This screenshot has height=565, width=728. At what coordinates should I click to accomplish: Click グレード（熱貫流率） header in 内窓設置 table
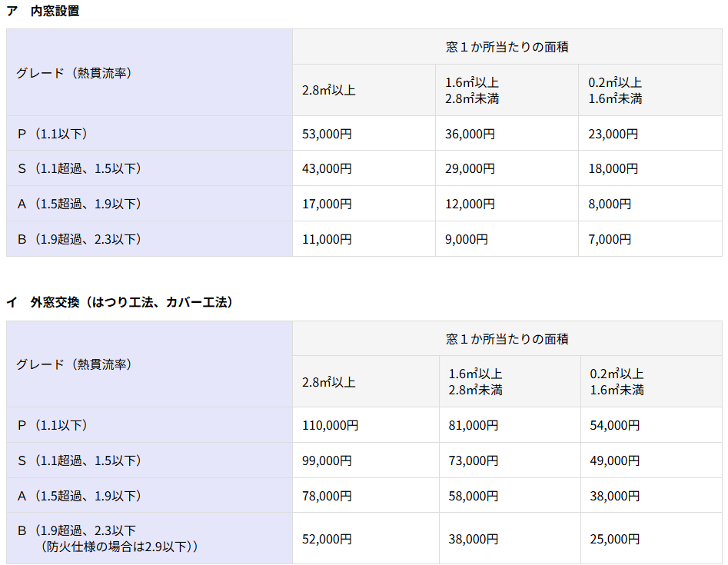click(74, 73)
